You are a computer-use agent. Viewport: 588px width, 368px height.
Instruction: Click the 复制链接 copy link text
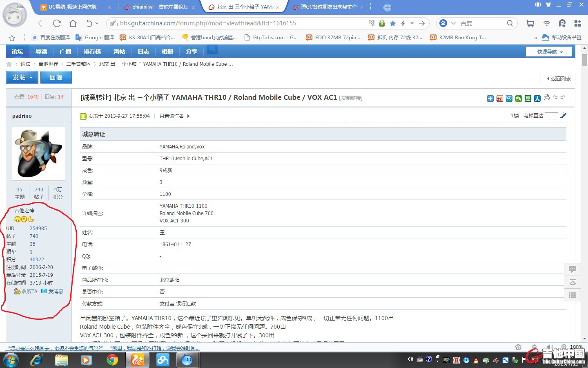click(x=351, y=98)
